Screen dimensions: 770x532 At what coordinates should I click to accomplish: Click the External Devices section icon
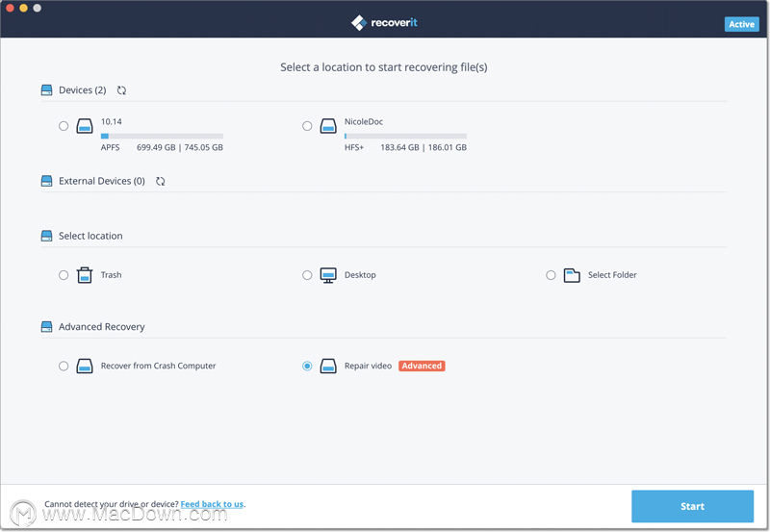click(x=46, y=181)
